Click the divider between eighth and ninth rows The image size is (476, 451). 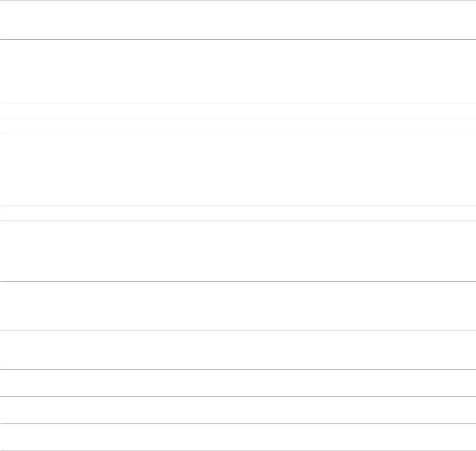coord(238,330)
